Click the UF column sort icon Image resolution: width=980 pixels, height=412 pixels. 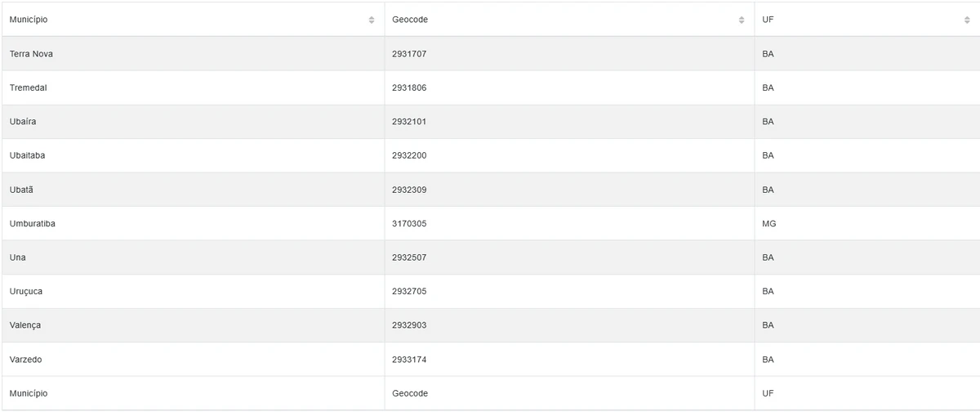[x=967, y=20]
